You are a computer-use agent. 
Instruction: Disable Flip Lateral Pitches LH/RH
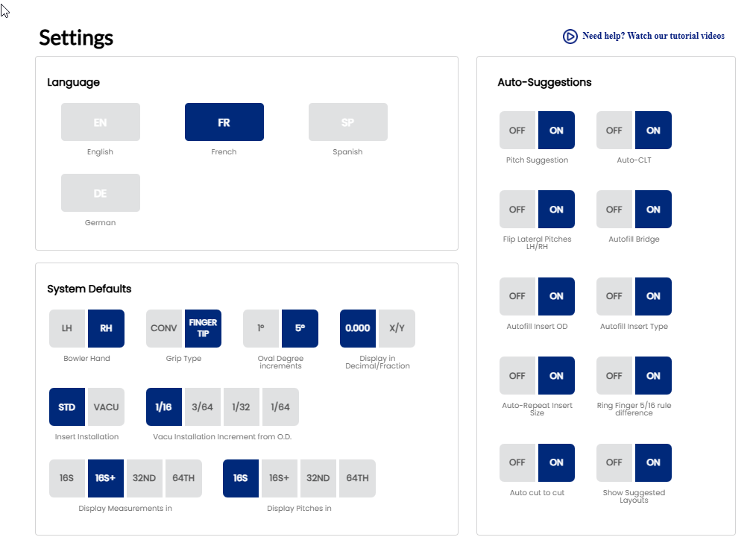click(x=517, y=210)
